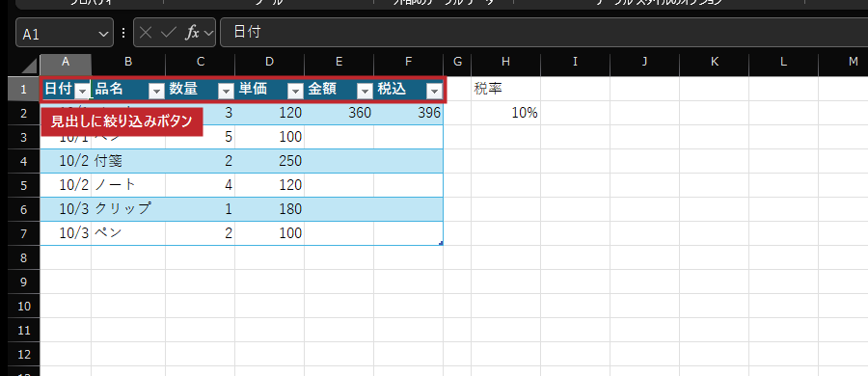
Task: Click the ペン cell in row 7
Action: pyautogui.click(x=128, y=233)
